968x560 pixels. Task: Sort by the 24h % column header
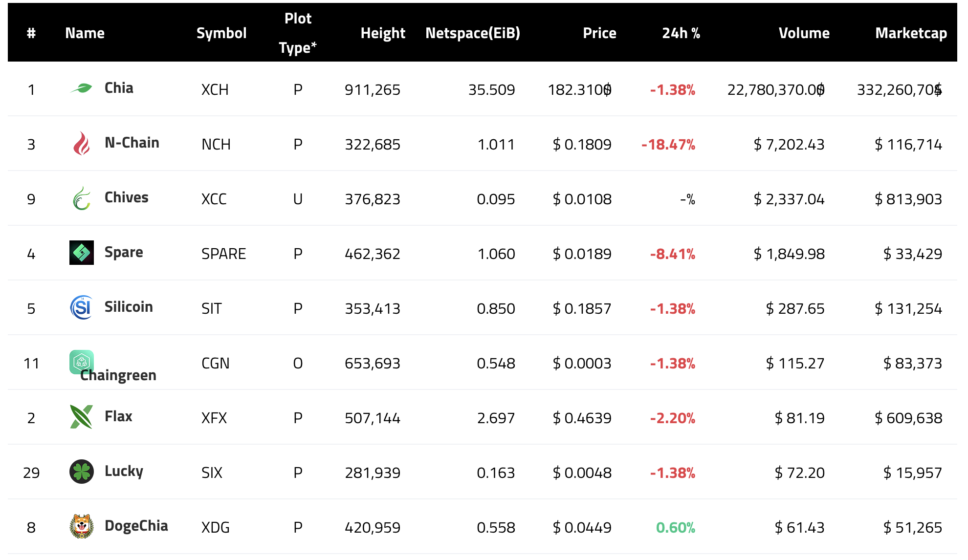click(681, 33)
